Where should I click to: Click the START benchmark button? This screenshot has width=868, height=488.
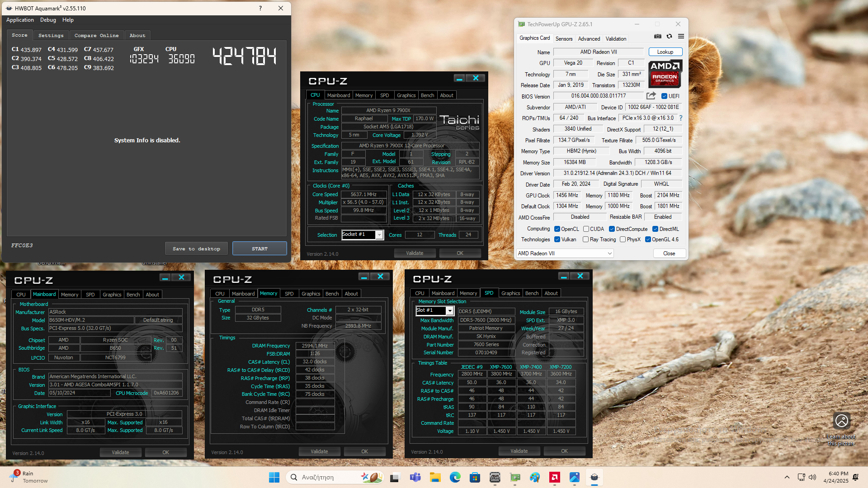pyautogui.click(x=259, y=249)
